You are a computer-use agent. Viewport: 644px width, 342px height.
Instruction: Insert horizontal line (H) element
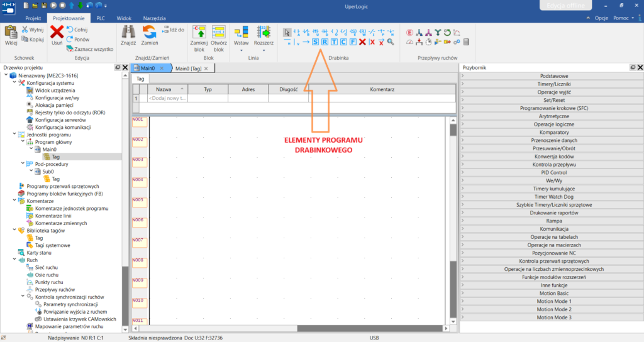[x=287, y=41]
